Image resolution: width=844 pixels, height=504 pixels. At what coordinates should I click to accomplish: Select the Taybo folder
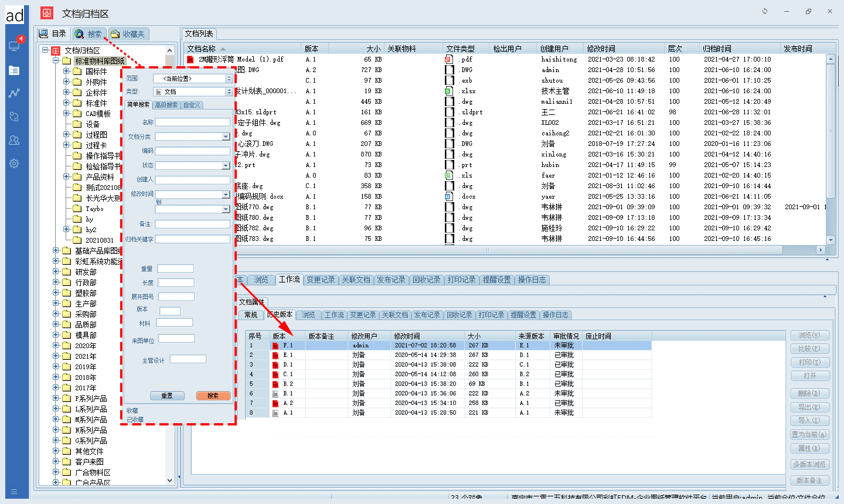[x=94, y=209]
